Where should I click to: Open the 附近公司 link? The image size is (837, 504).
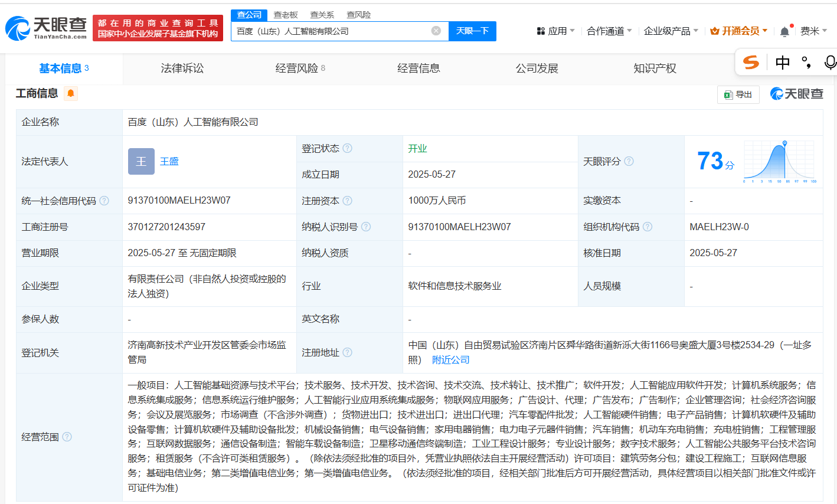[450, 359]
